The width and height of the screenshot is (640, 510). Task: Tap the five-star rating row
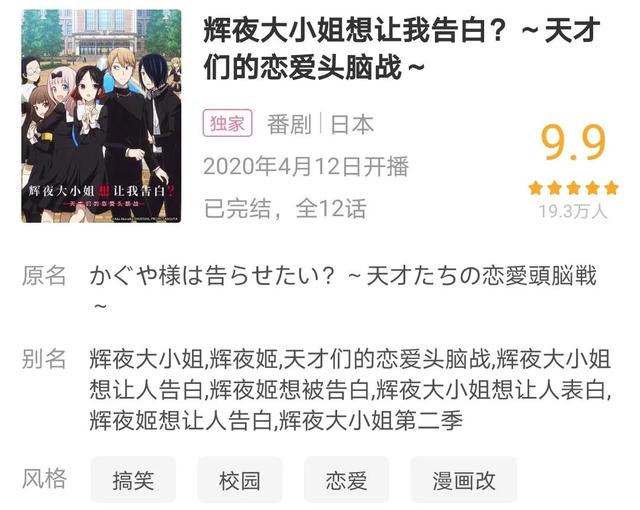[573, 188]
